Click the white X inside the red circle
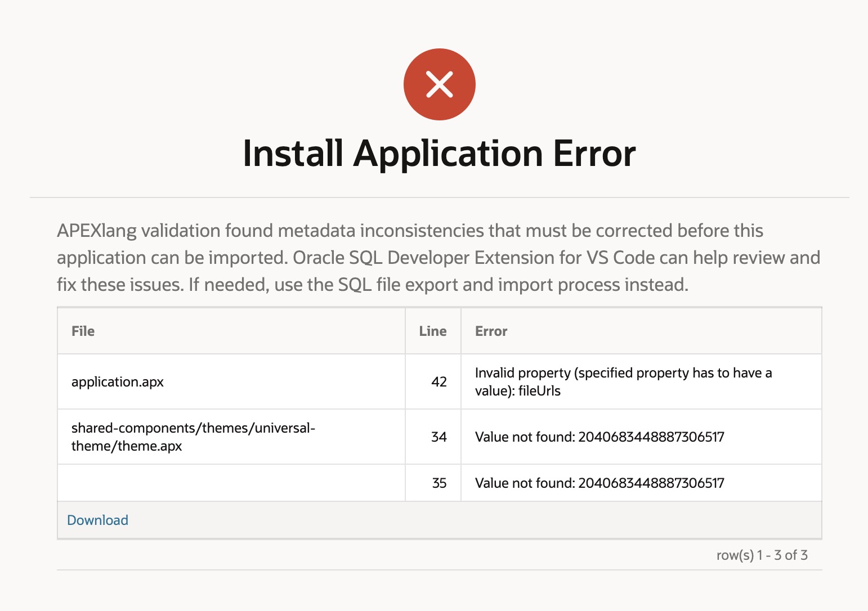 (440, 84)
